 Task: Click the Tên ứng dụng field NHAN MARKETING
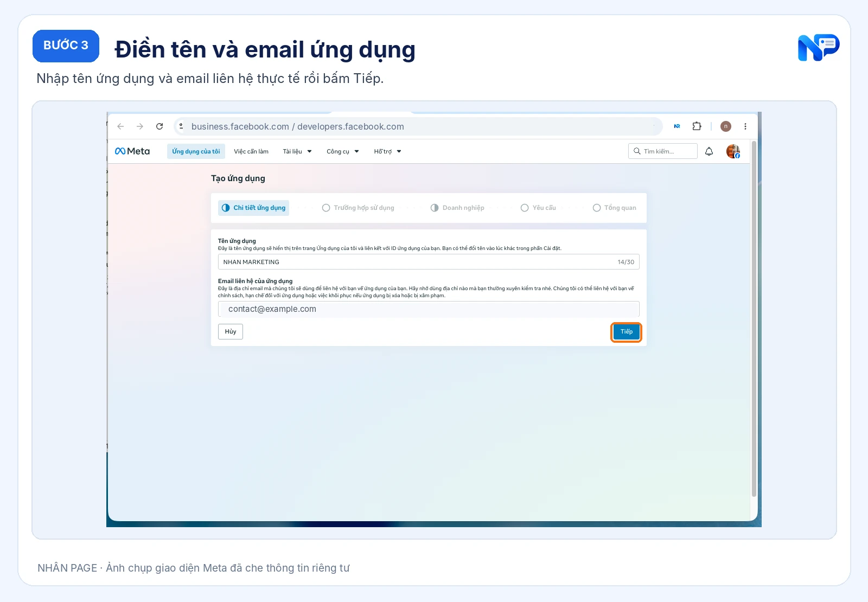pos(429,262)
